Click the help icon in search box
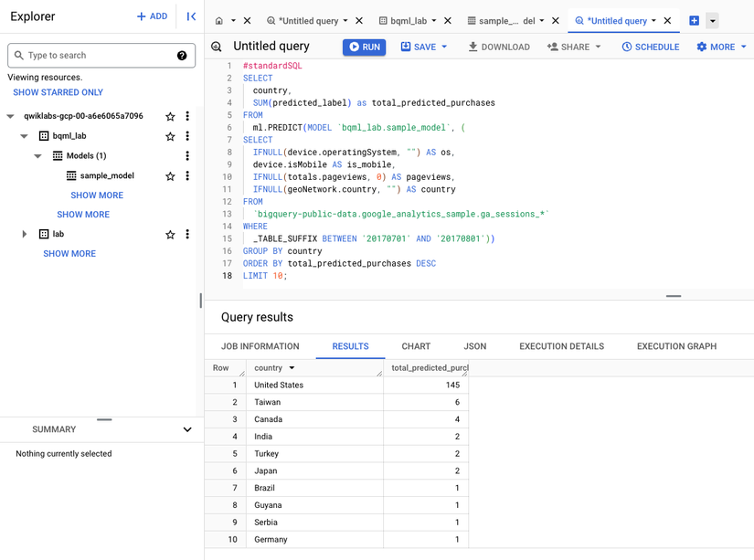The width and height of the screenshot is (754, 560). pyautogui.click(x=182, y=56)
